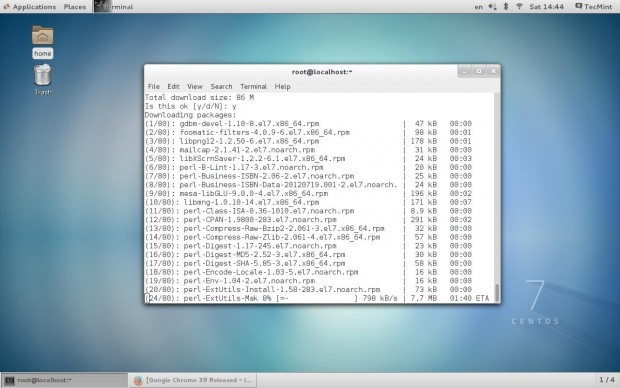
Task: Click the root@localhost title bar text
Action: pos(322,72)
